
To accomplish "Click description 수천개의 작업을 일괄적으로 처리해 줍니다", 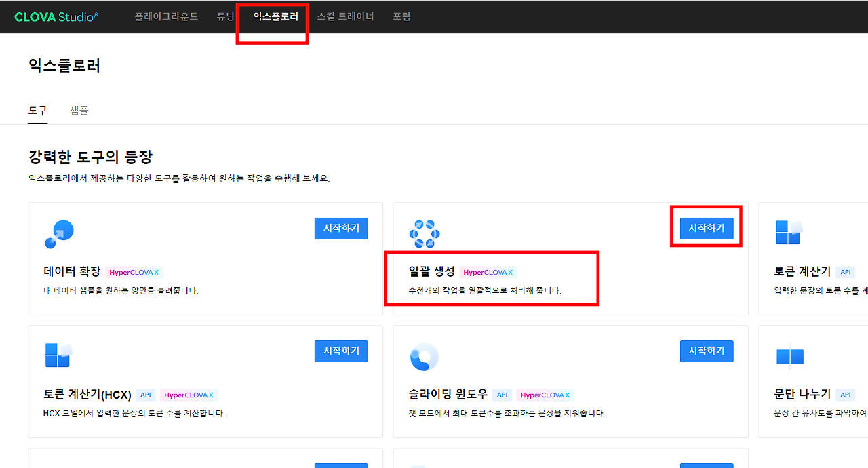I will coord(485,290).
